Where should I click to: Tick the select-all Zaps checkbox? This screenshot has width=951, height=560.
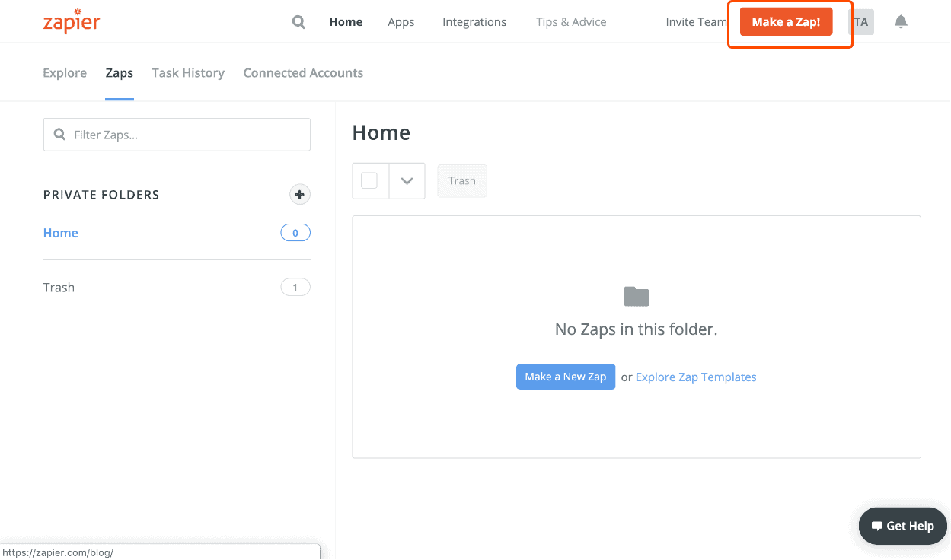(x=371, y=180)
